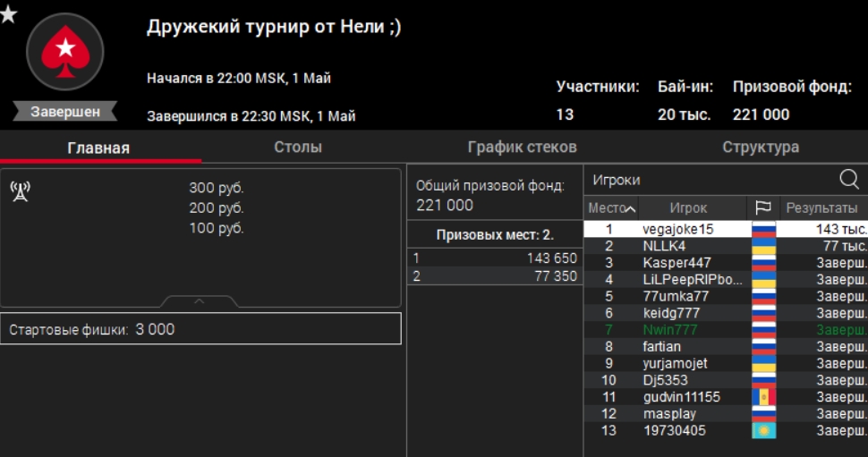
Task: Click the flag column header icon
Action: pyautogui.click(x=762, y=208)
